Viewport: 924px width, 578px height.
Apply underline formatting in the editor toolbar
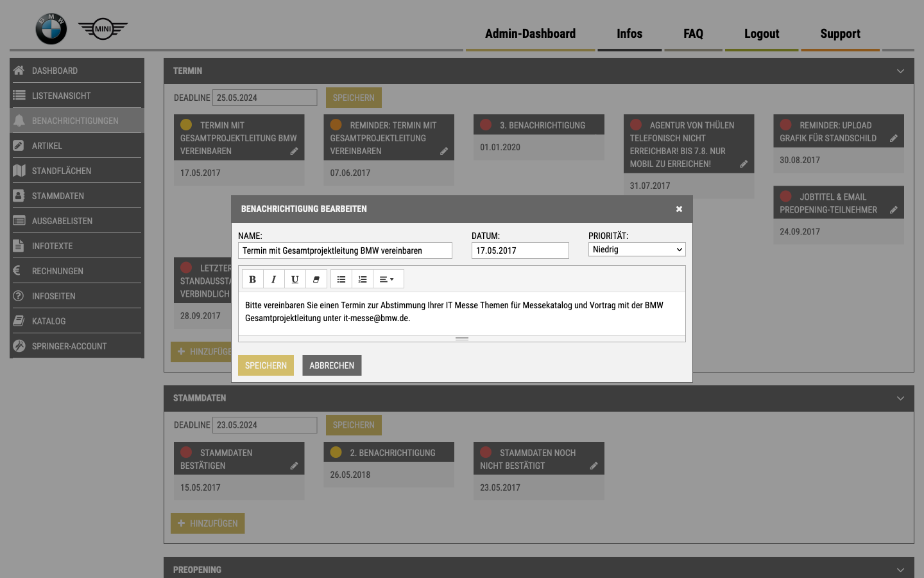295,279
